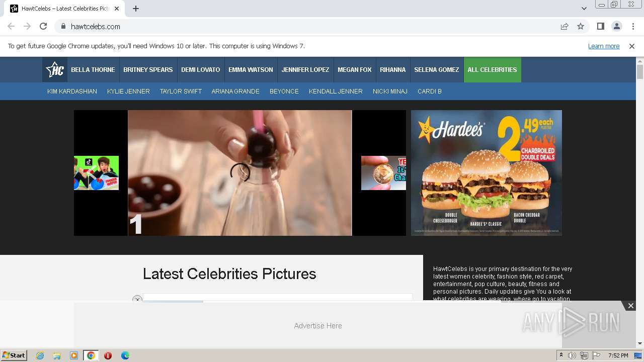Open the Chrome three-dot menu
The width and height of the screenshot is (644, 362).
pyautogui.click(x=633, y=26)
